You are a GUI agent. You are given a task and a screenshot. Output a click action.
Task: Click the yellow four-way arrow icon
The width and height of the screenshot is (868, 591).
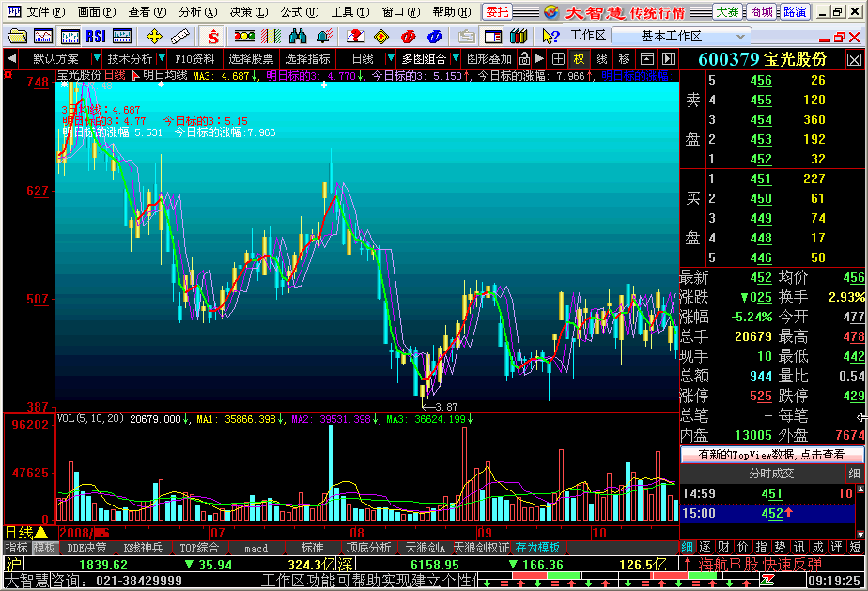pyautogui.click(x=154, y=37)
